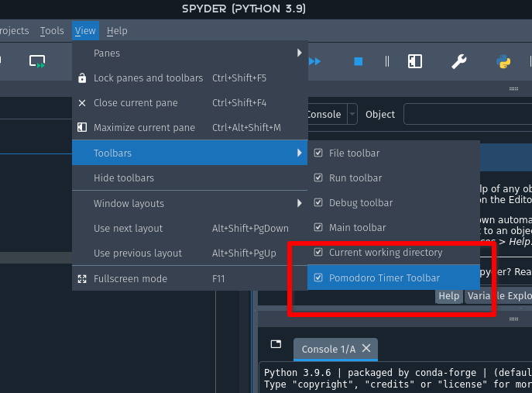Screen dimensions: 532x393
Task: Click the run selection toolbar icon
Action: point(37,61)
